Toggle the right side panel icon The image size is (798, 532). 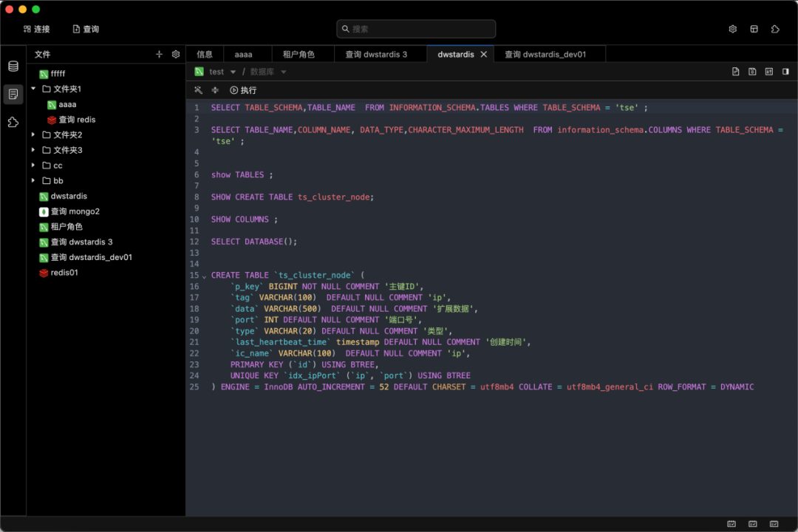pos(785,72)
